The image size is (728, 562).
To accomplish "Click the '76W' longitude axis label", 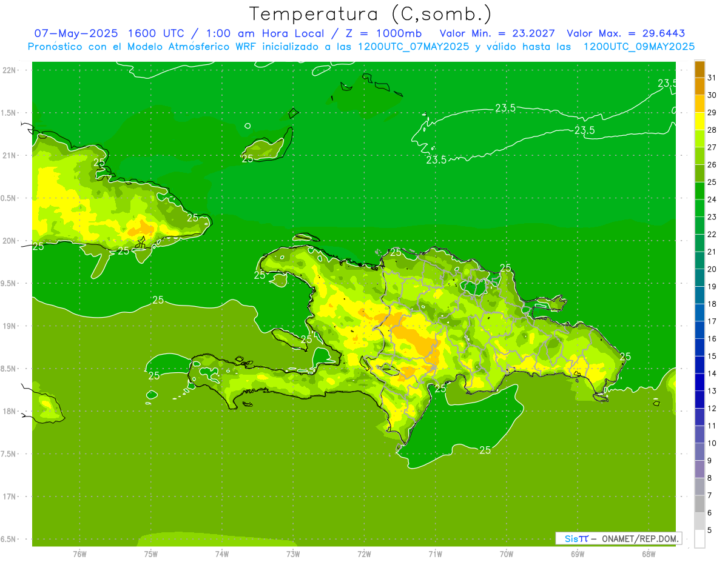I will click(x=79, y=554).
